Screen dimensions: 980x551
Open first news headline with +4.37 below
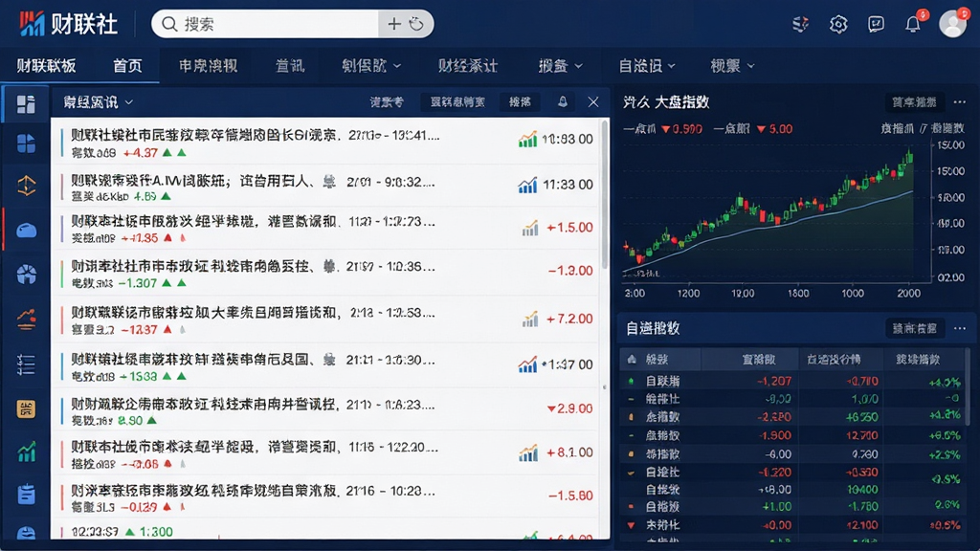(255, 136)
